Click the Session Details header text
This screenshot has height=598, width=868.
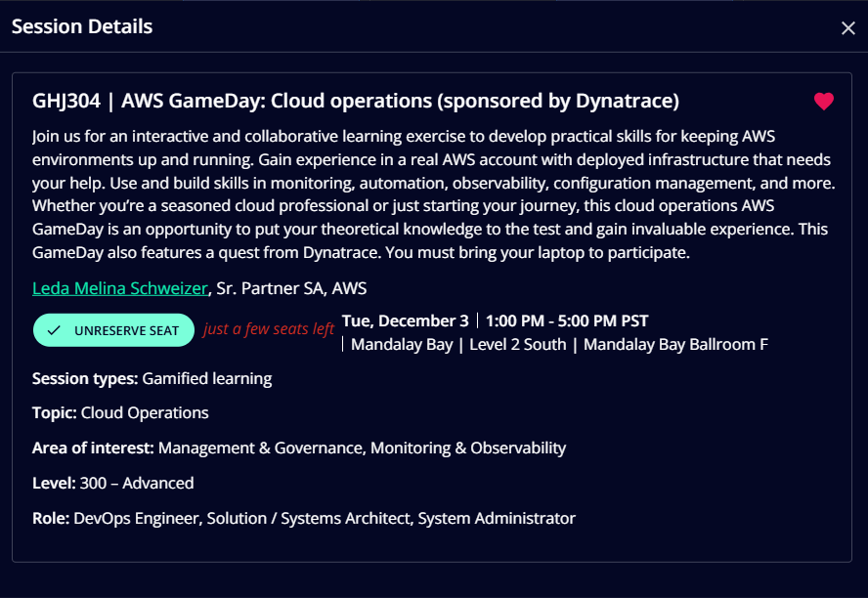click(82, 26)
